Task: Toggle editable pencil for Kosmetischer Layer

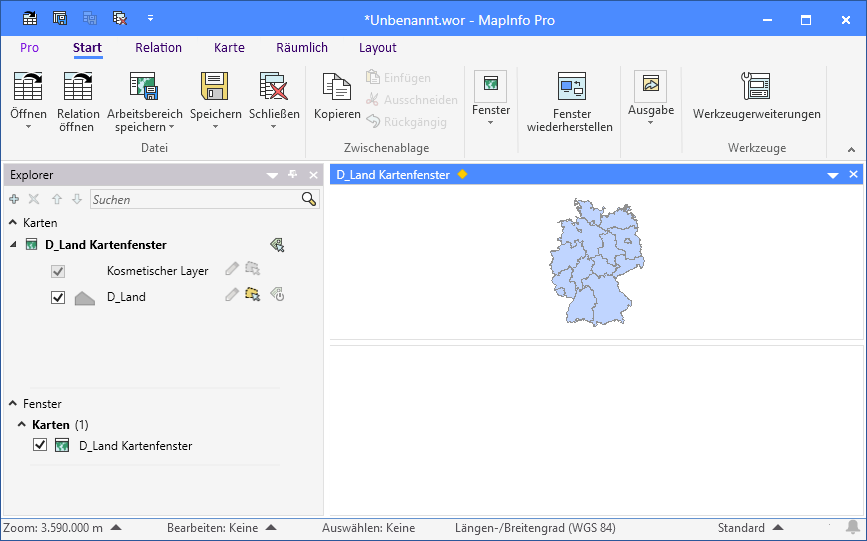Action: pyautogui.click(x=232, y=269)
